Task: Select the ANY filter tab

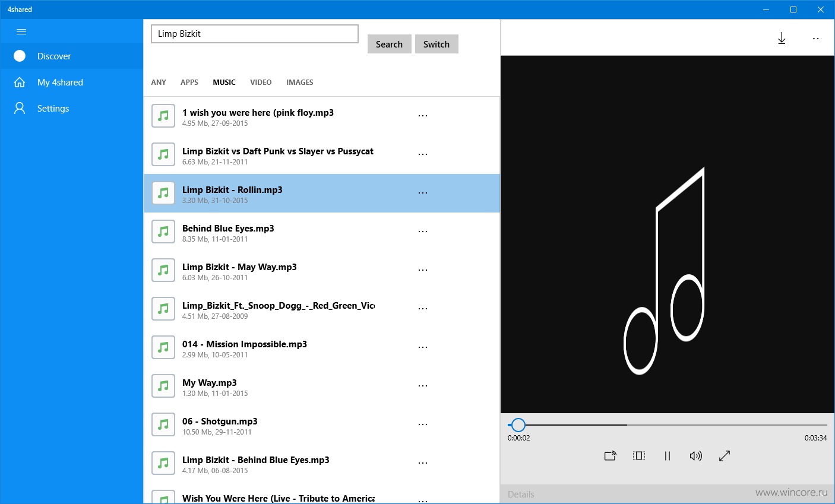Action: coord(159,83)
